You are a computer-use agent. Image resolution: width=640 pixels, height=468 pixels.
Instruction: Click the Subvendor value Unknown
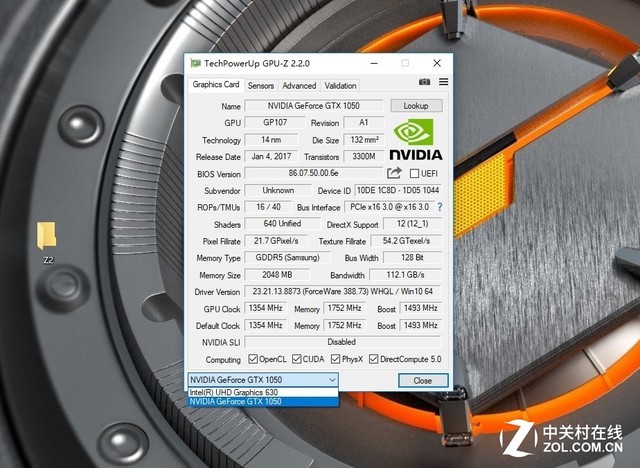tap(278, 190)
